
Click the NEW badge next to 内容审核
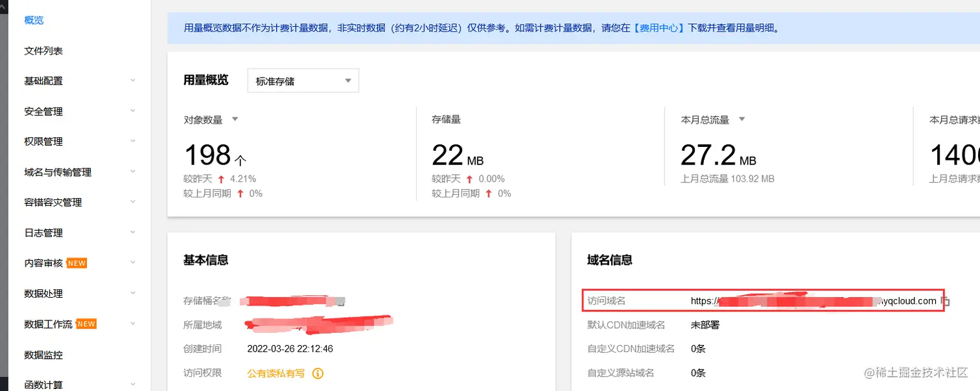76,263
